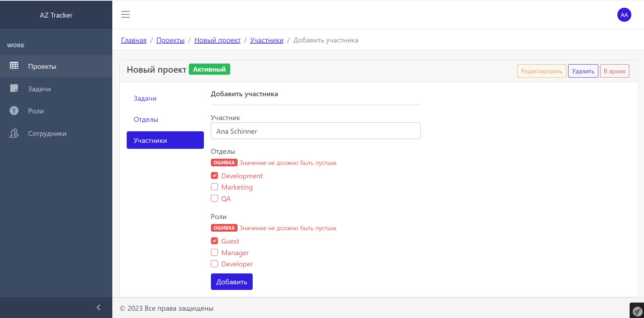644x318 pixels.
Task: Collapse the sidebar with the arrow
Action: [98, 307]
